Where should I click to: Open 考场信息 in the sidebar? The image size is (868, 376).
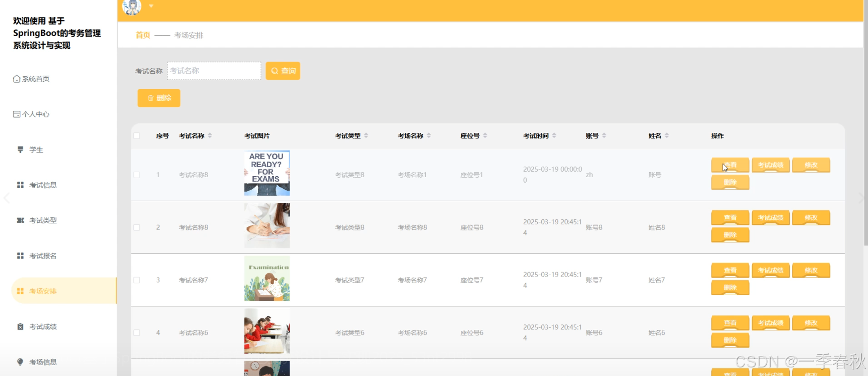(x=43, y=362)
